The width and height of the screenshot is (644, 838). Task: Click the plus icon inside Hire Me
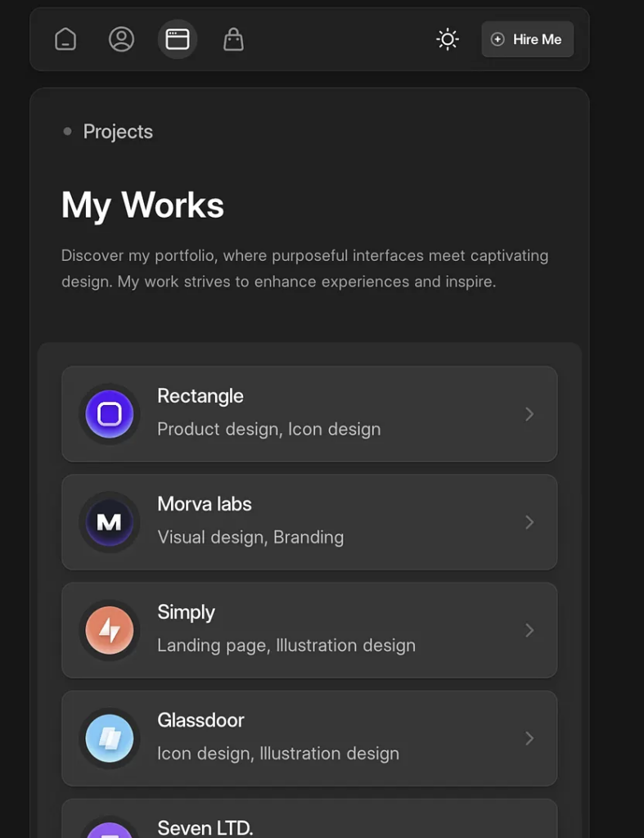pyautogui.click(x=498, y=39)
